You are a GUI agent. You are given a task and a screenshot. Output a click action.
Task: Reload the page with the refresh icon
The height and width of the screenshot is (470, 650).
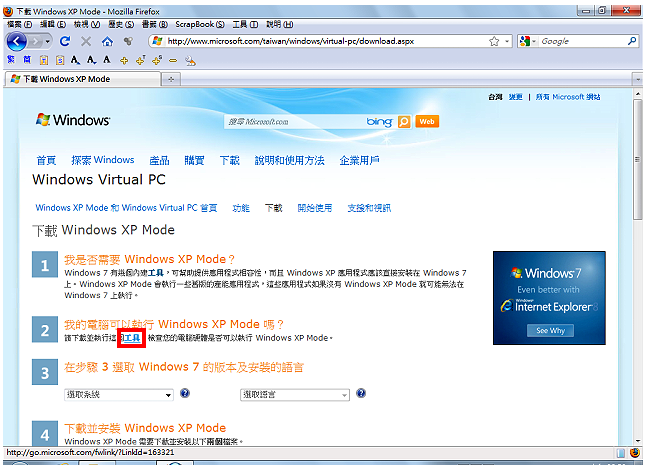(65, 41)
